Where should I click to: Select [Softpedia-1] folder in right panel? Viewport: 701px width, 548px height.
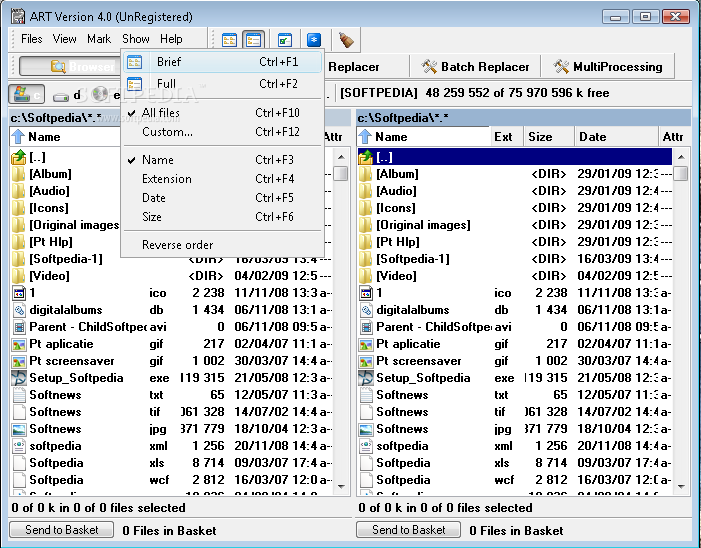point(515,259)
